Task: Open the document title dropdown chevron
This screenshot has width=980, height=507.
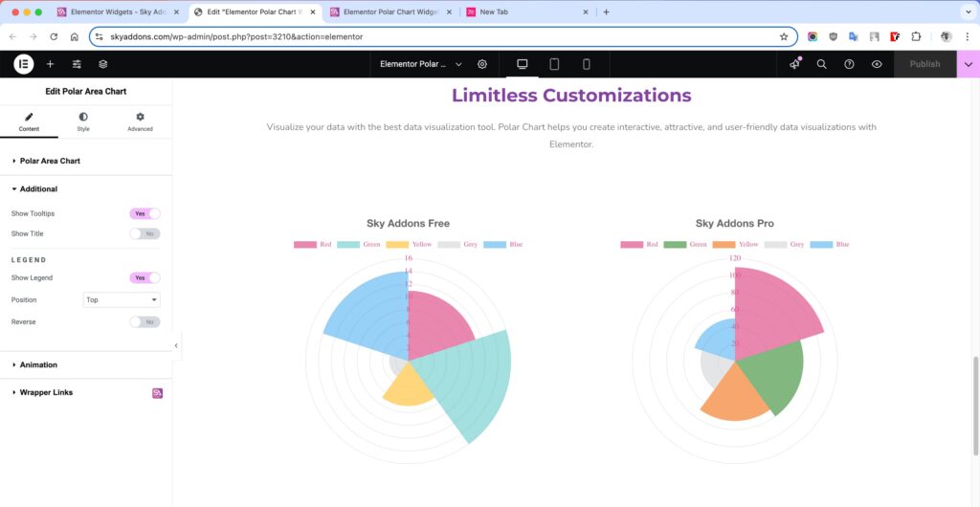Action: point(458,64)
